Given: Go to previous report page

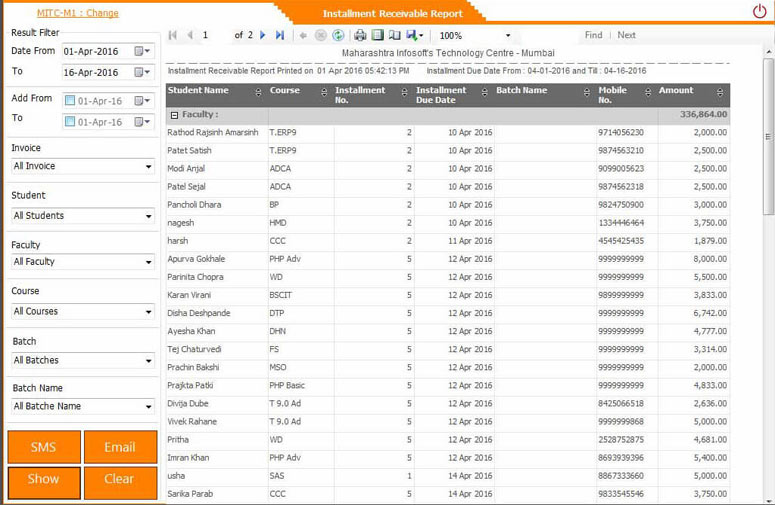Looking at the screenshot, I should [x=190, y=35].
